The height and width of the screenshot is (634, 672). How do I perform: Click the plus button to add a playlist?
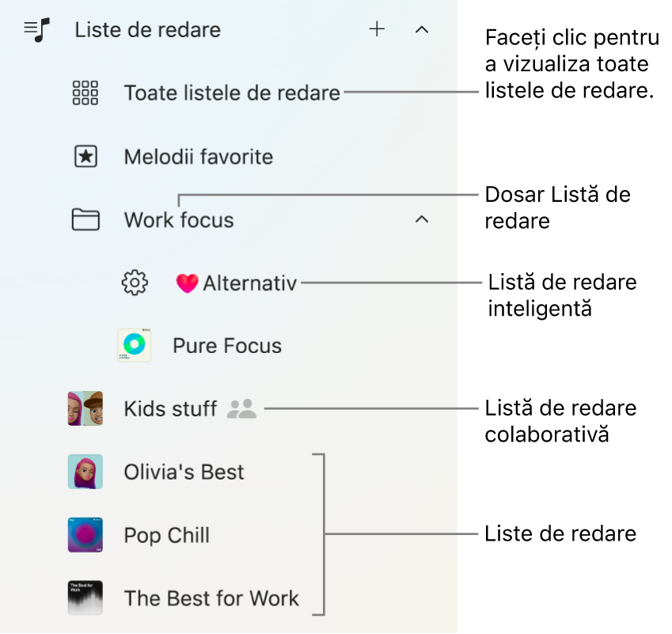pyautogui.click(x=377, y=29)
